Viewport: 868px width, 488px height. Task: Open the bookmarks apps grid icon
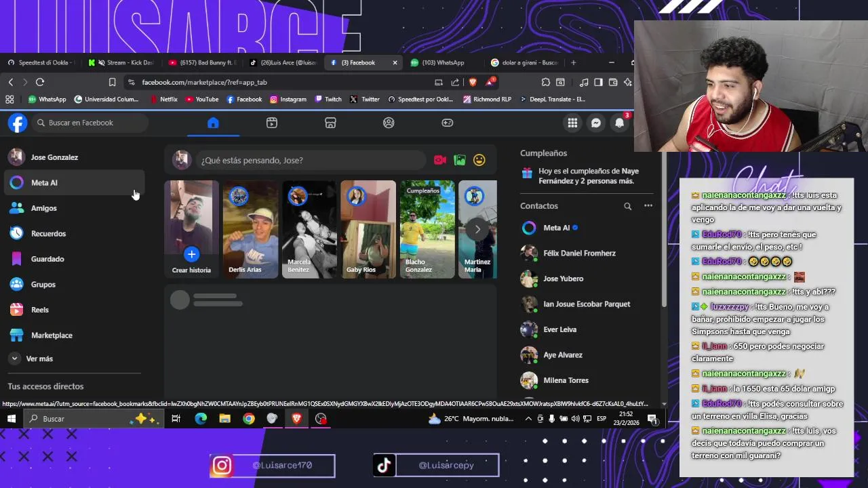(x=9, y=99)
